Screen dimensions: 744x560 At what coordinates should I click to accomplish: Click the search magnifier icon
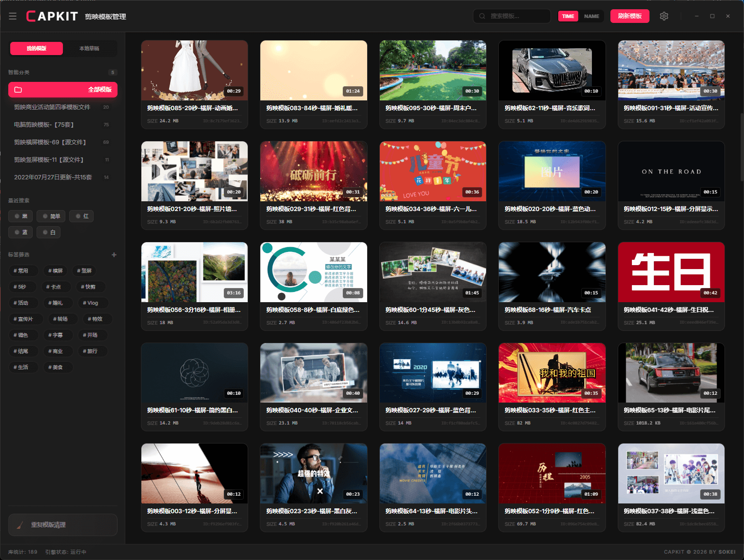(x=482, y=16)
